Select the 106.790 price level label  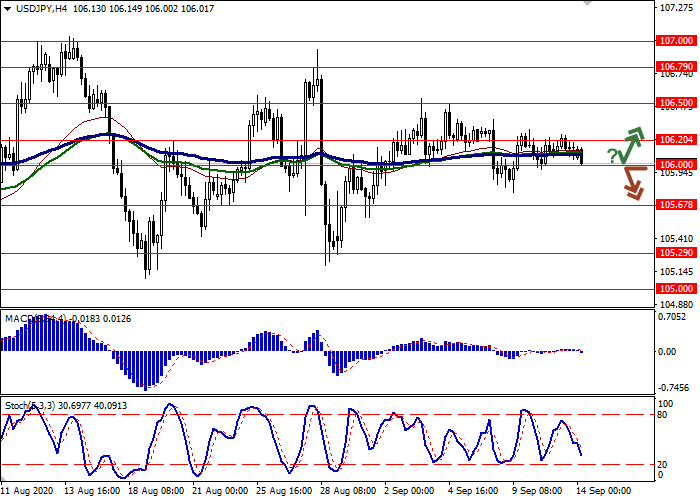(676, 68)
